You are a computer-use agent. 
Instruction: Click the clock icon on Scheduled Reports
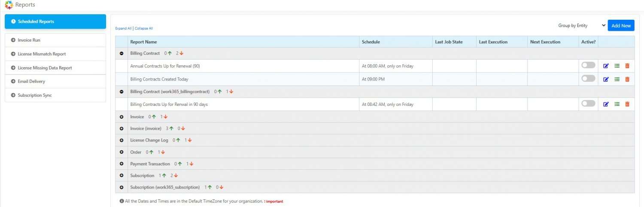pyautogui.click(x=13, y=21)
